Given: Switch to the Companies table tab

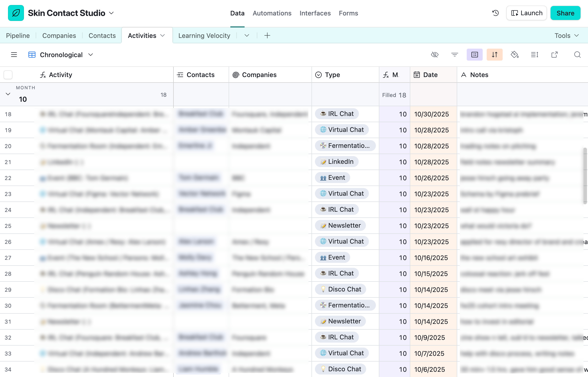Looking at the screenshot, I should click(x=59, y=36).
